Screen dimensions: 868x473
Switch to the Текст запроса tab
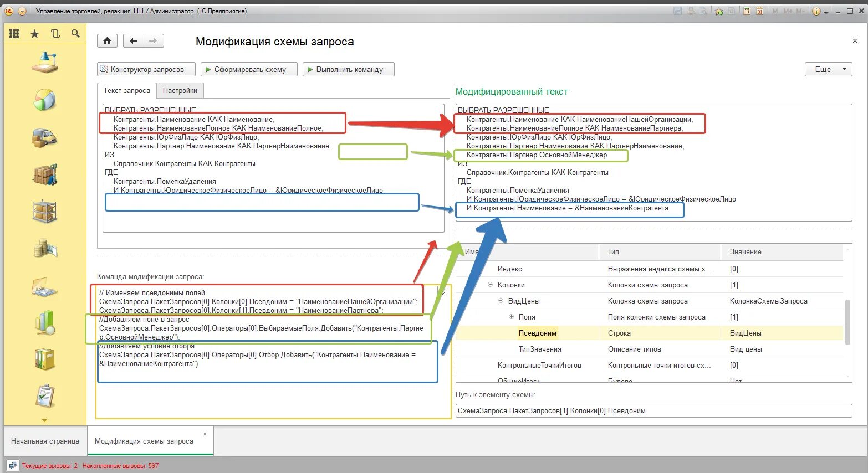[127, 90]
